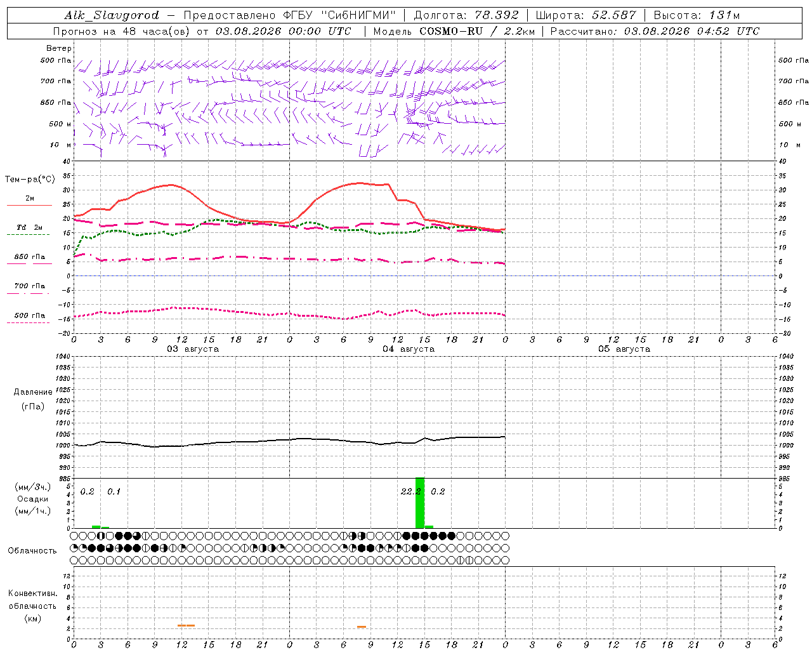This screenshot has width=812, height=650.
Task: Click the 2м temperature legend line sample
Action: 29,206
